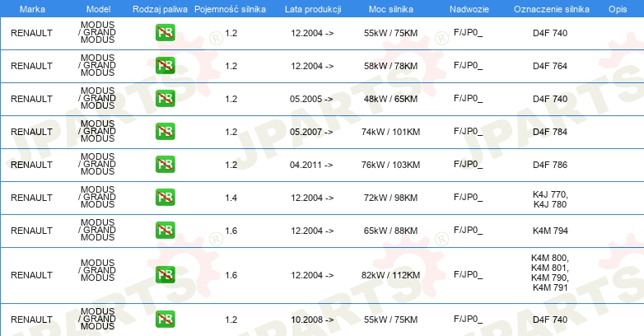Screen dimensions: 644x336
Task: Click the Opis column header
Action: 618,9
